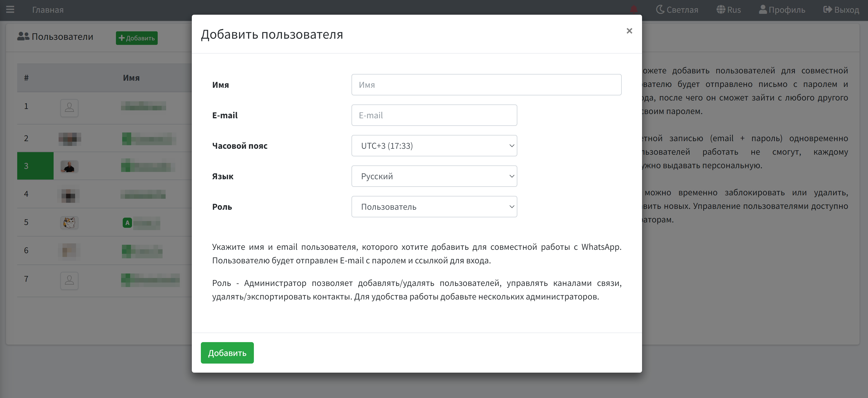This screenshot has width=868, height=398.
Task: Click the small Добавить button beside Пользователи
Action: [x=137, y=38]
